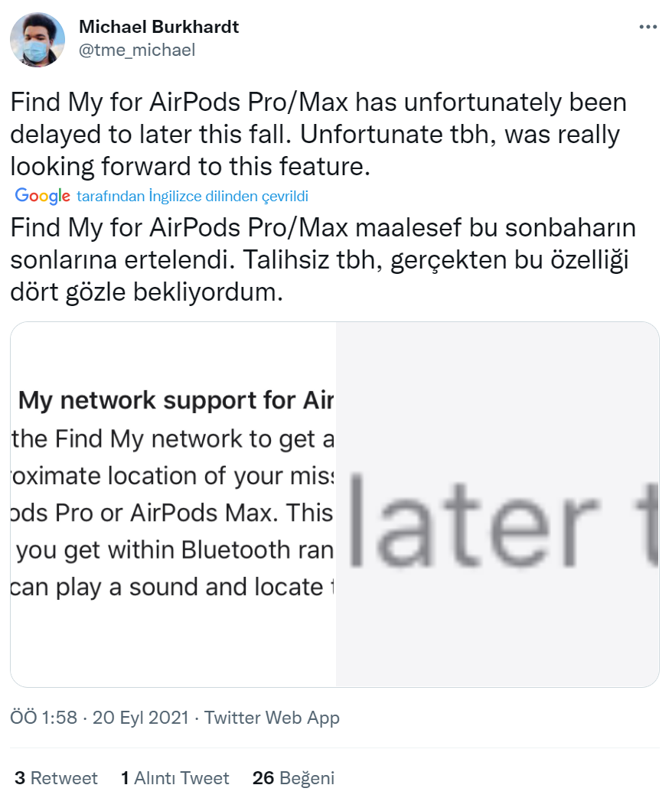View the 26 Beğeni likes list
Image resolution: width=672 pixels, height=798 pixels.
293,778
